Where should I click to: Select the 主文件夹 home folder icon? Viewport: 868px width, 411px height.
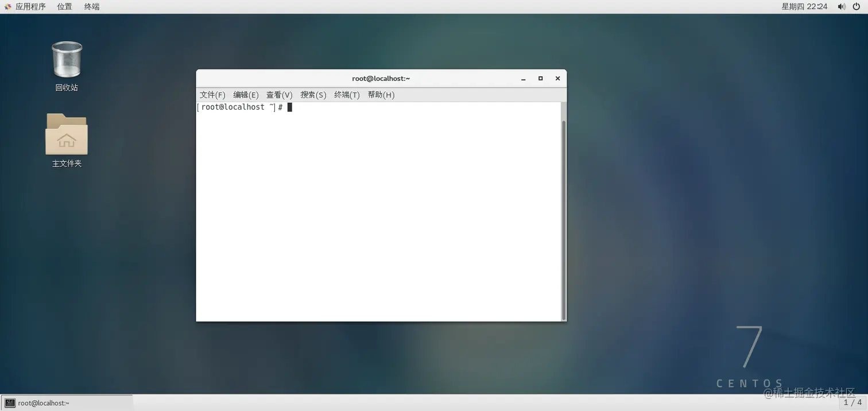coord(67,134)
